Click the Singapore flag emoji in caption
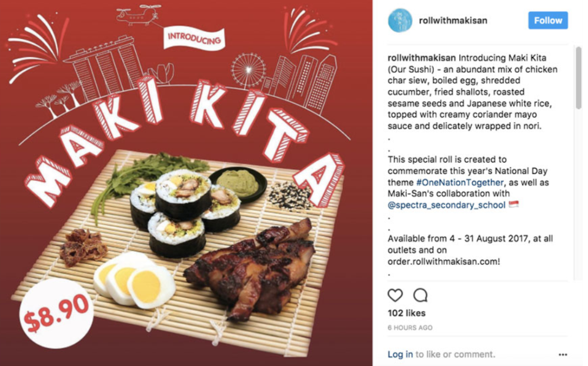This screenshot has height=366, width=588. (514, 204)
